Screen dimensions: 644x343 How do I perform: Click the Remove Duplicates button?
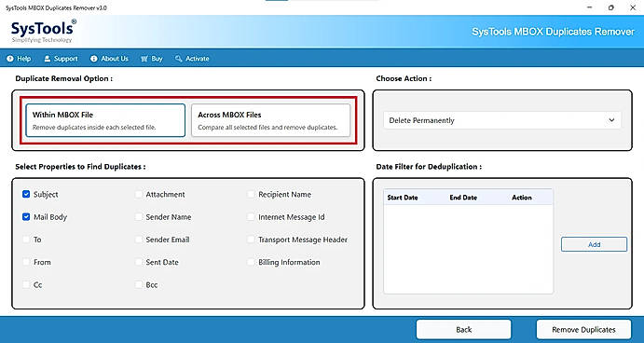point(583,329)
